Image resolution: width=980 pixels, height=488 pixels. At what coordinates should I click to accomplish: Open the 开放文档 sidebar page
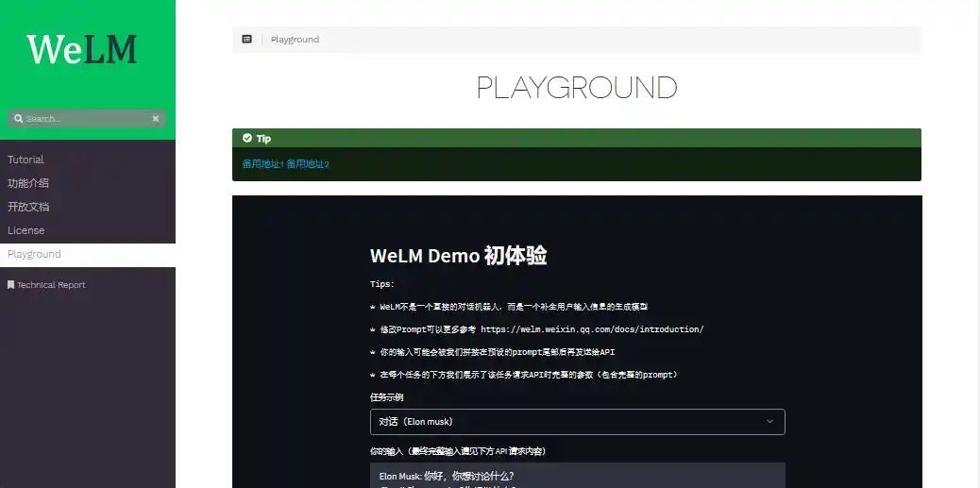28,207
